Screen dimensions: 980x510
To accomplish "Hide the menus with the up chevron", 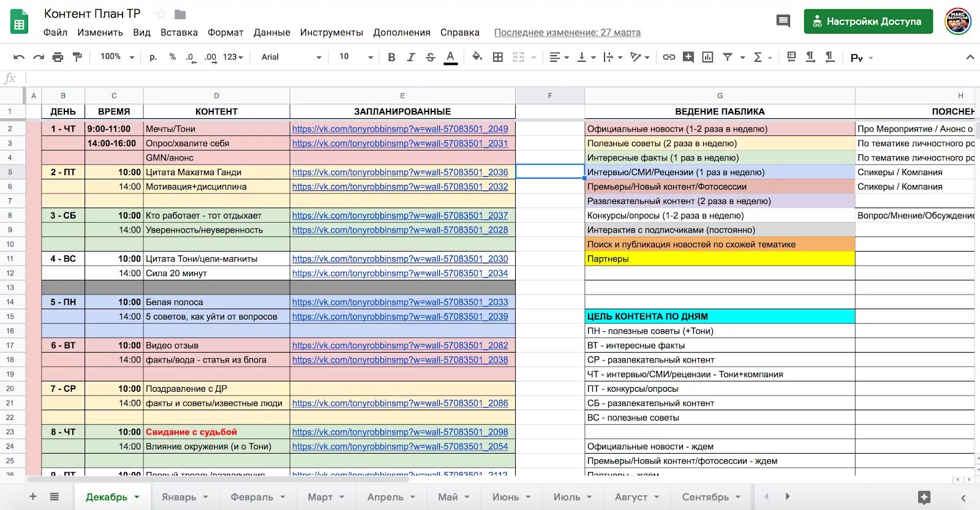I will [970, 57].
